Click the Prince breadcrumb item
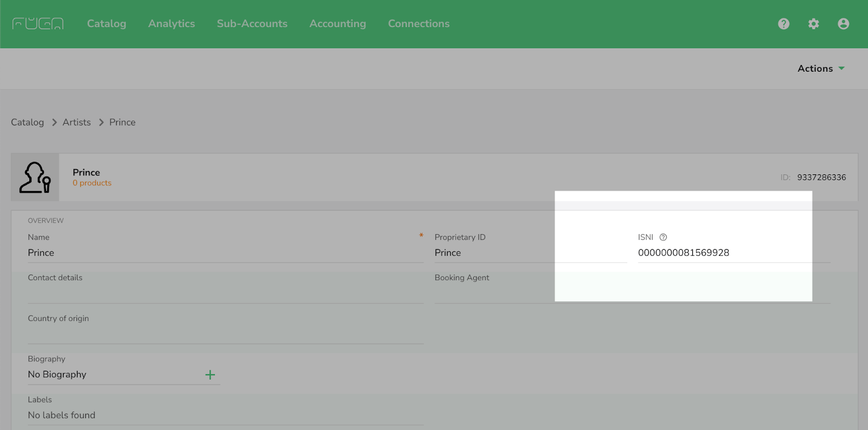 (122, 122)
